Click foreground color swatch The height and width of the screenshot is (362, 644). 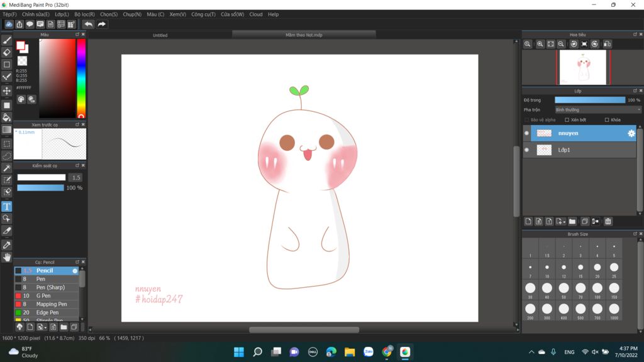(x=20, y=45)
